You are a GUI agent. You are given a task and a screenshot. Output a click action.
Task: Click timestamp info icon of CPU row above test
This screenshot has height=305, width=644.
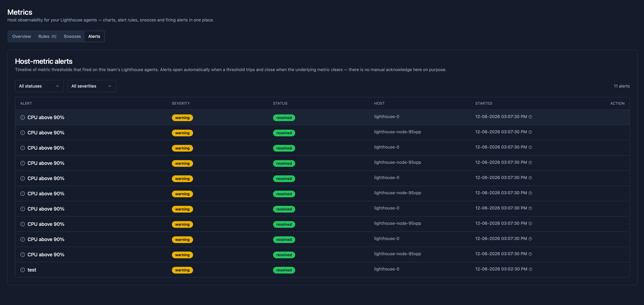click(x=530, y=254)
